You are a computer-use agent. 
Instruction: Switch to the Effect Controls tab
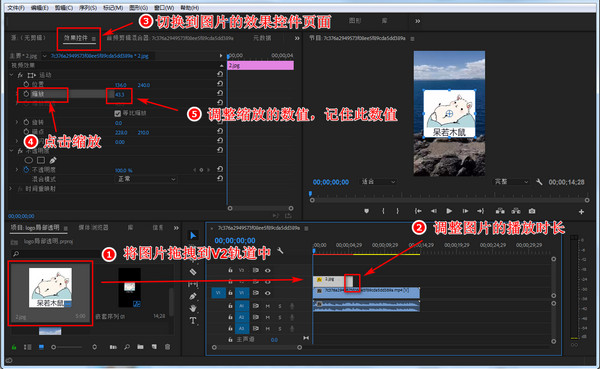pos(76,38)
